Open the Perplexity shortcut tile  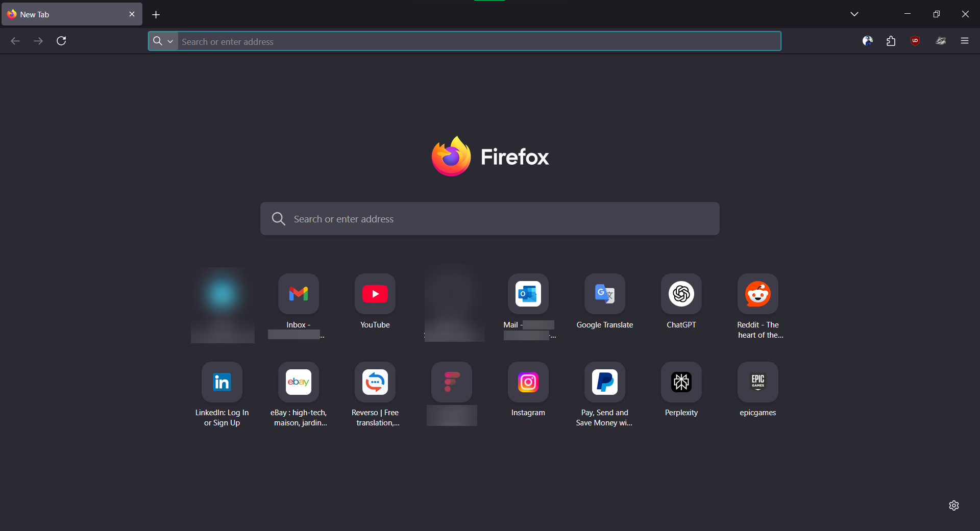(681, 382)
